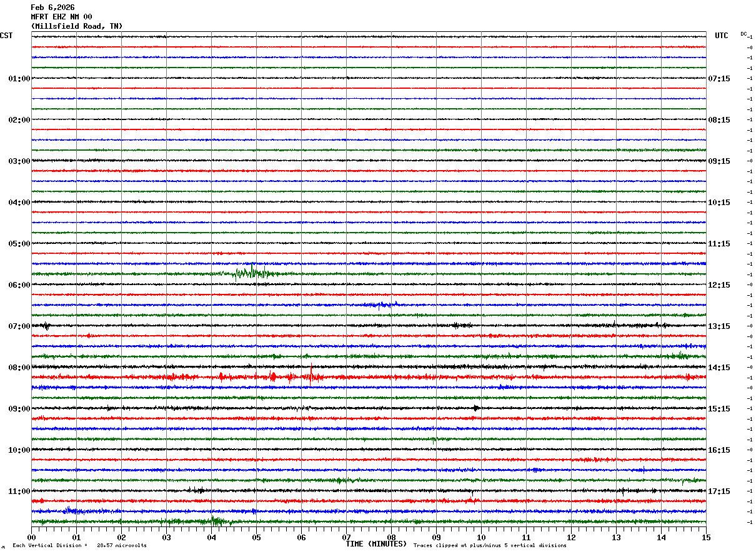Select the '02:00' CST row label

(x=19, y=120)
